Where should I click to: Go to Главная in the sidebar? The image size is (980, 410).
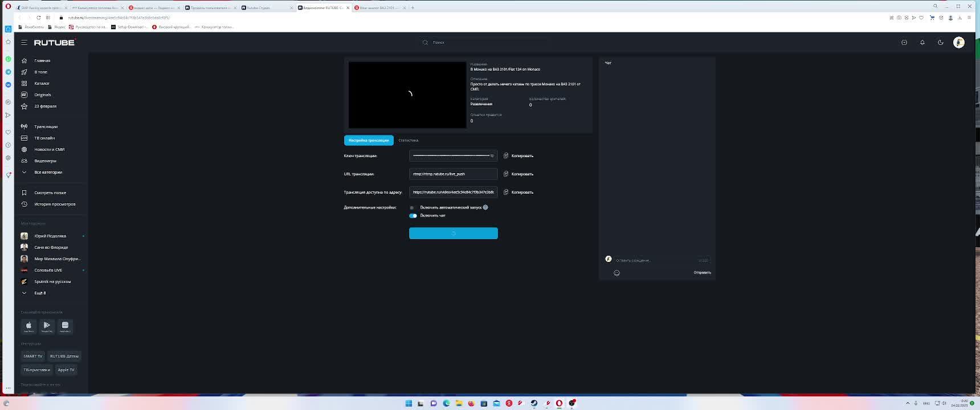(x=42, y=60)
